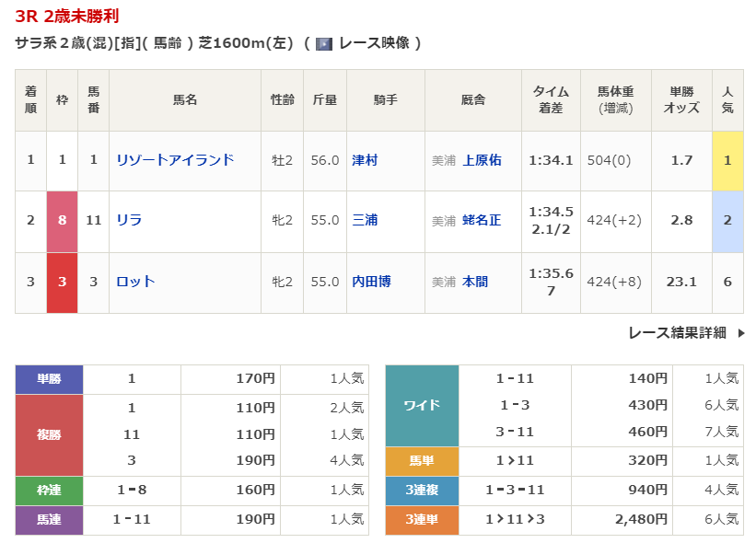
Task: Click the race video icon
Action: point(324,43)
